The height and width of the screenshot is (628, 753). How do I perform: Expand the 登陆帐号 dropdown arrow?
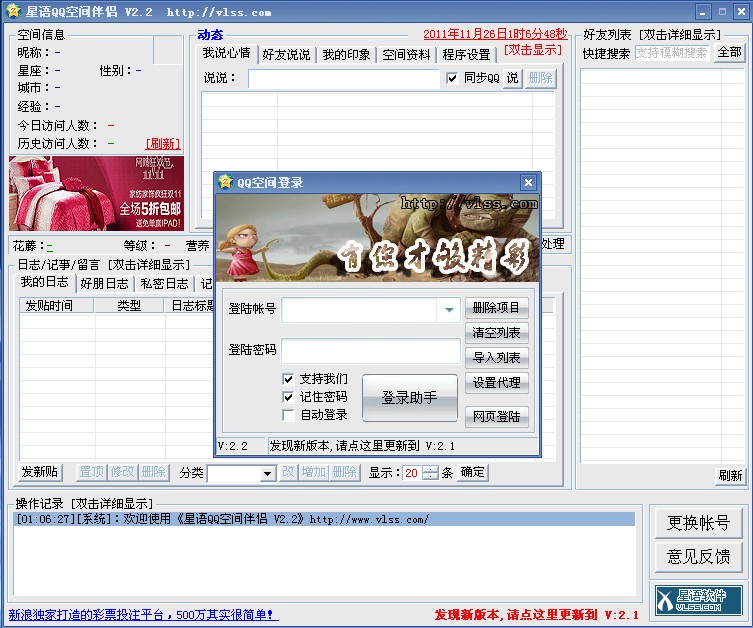[449, 310]
